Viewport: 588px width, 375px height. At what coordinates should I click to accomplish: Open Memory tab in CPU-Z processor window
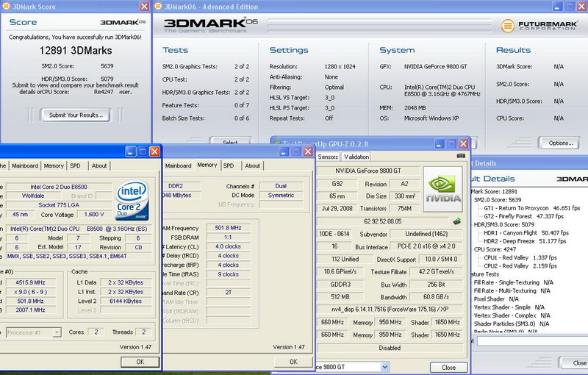click(54, 165)
